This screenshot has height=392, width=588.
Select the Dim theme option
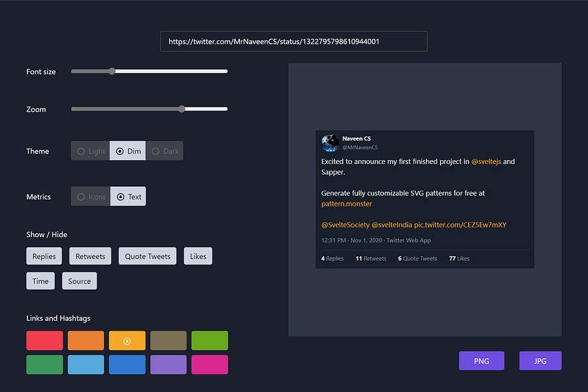(x=127, y=151)
